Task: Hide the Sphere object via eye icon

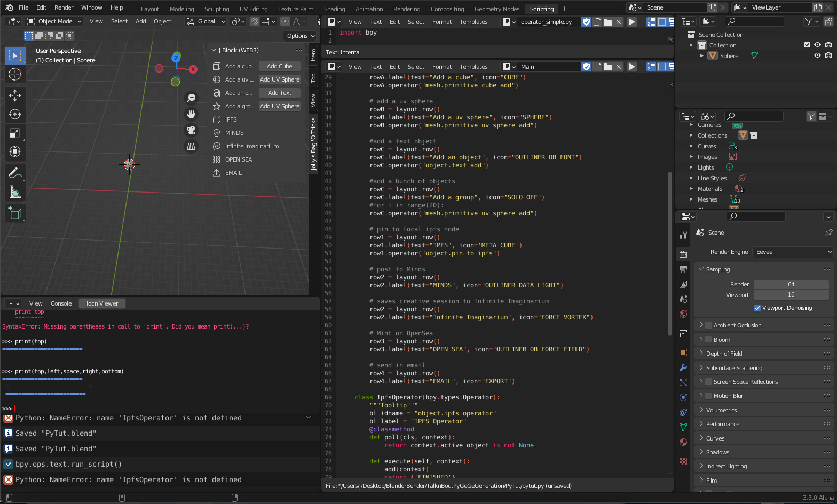Action: (817, 55)
